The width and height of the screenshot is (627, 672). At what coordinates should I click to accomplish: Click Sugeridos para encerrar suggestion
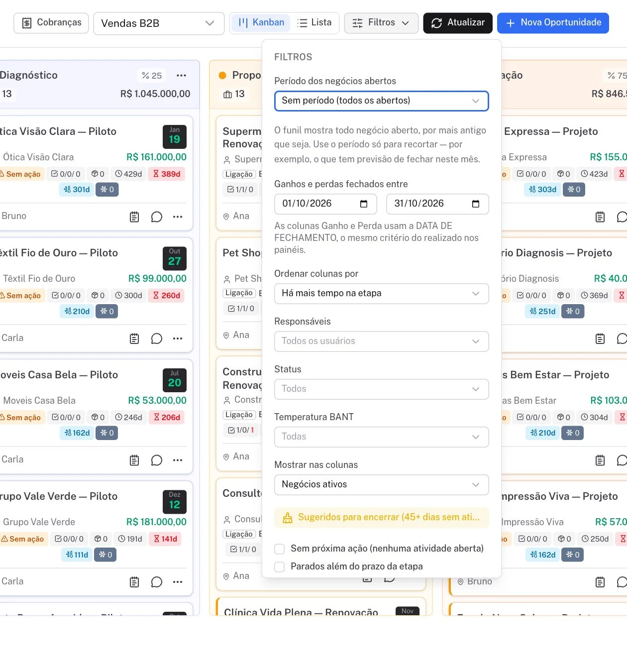click(382, 518)
